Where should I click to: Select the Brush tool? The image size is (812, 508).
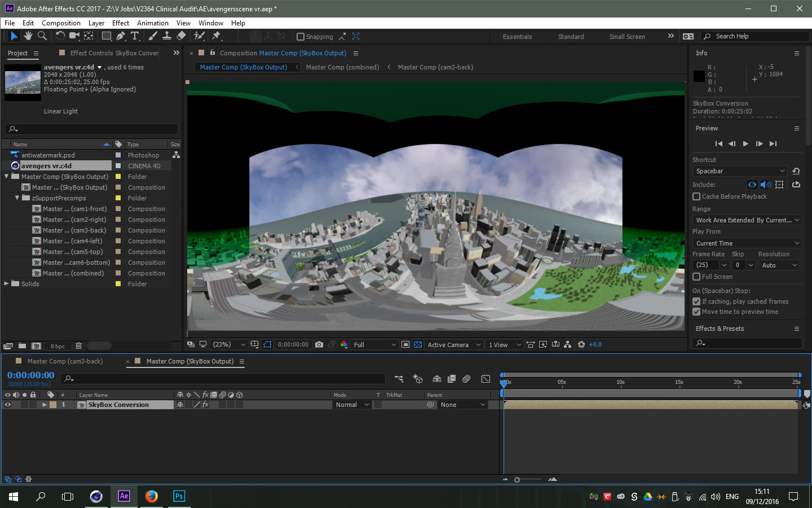[153, 36]
